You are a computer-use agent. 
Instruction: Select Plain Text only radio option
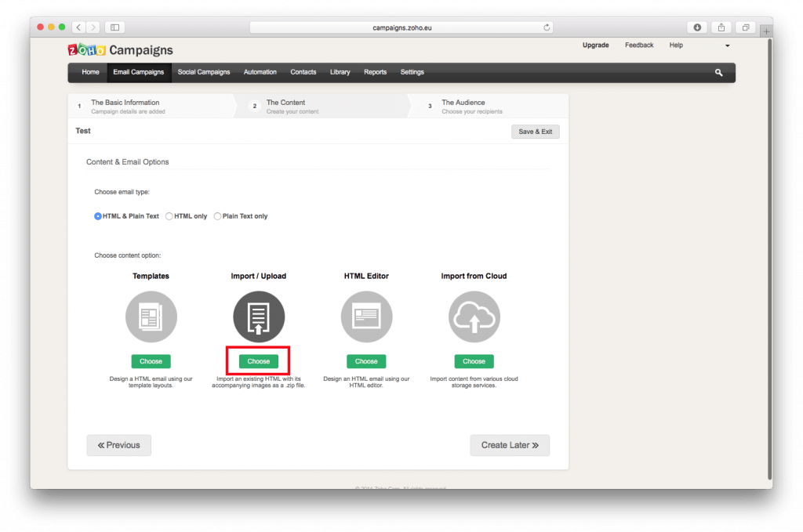218,216
